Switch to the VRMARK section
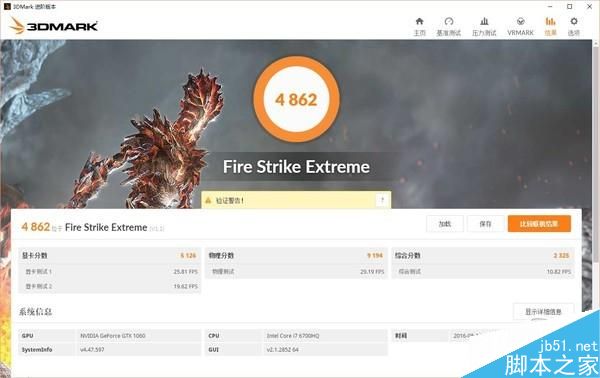Screen dimensions: 600x378 [x=520, y=27]
